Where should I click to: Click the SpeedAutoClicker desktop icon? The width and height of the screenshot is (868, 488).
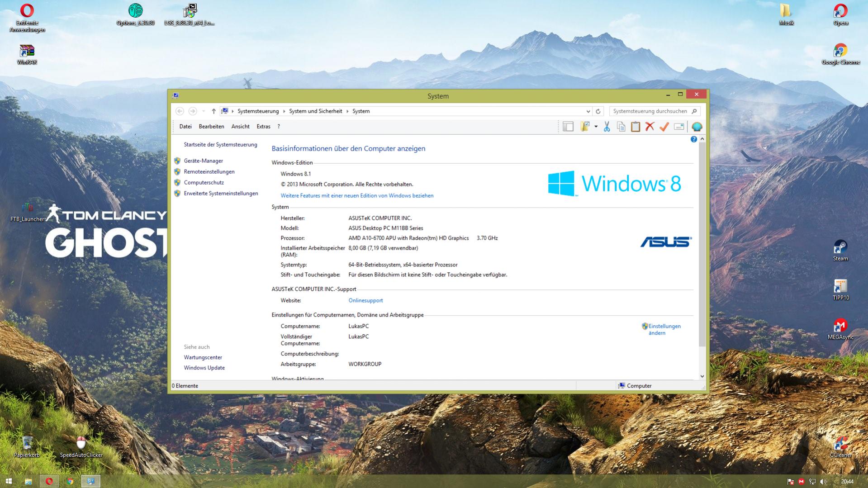pos(81,447)
